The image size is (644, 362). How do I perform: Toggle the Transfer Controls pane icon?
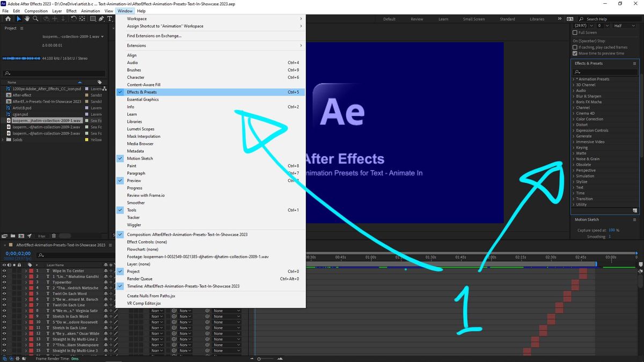tap(12, 358)
